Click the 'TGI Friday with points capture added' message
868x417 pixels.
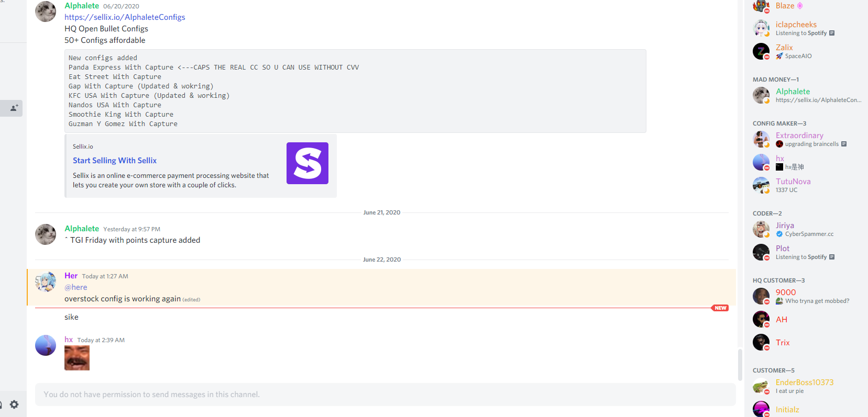click(132, 240)
